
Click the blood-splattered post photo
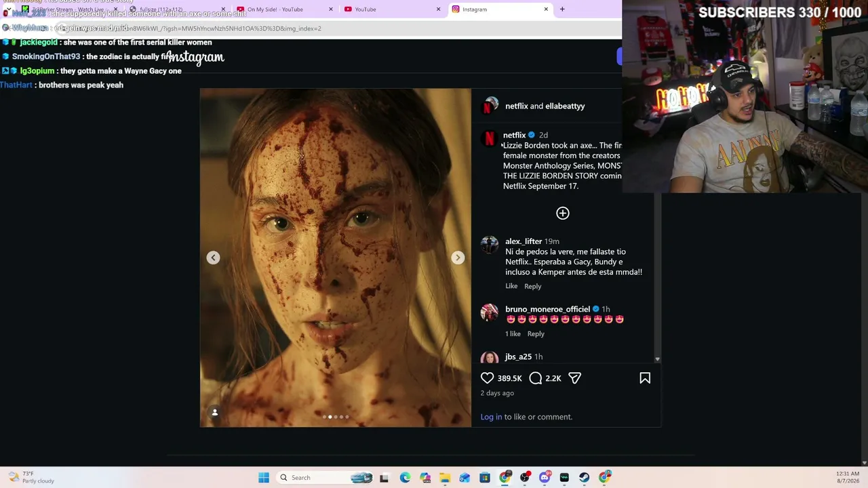pos(336,258)
